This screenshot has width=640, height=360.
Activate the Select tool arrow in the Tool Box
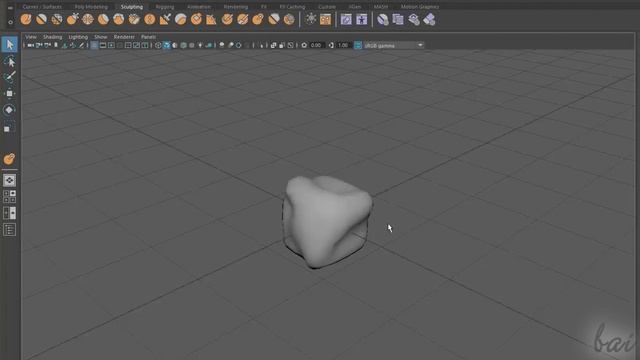click(x=9, y=44)
